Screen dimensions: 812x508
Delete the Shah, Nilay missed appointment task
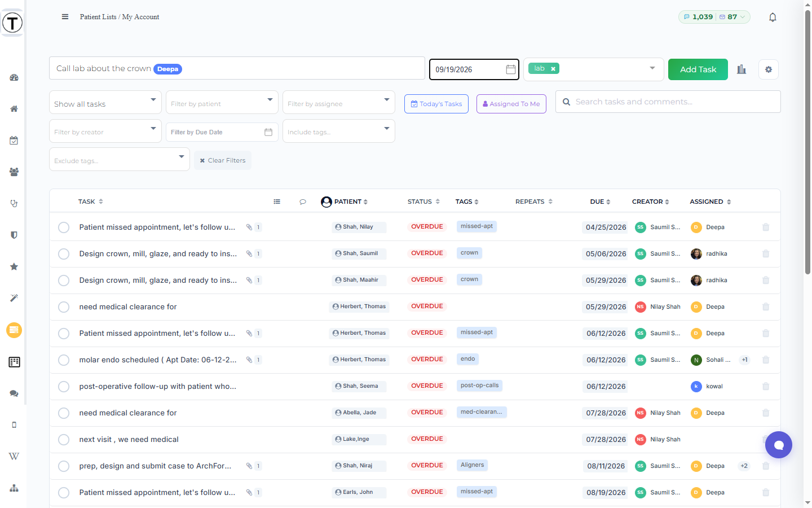766,227
